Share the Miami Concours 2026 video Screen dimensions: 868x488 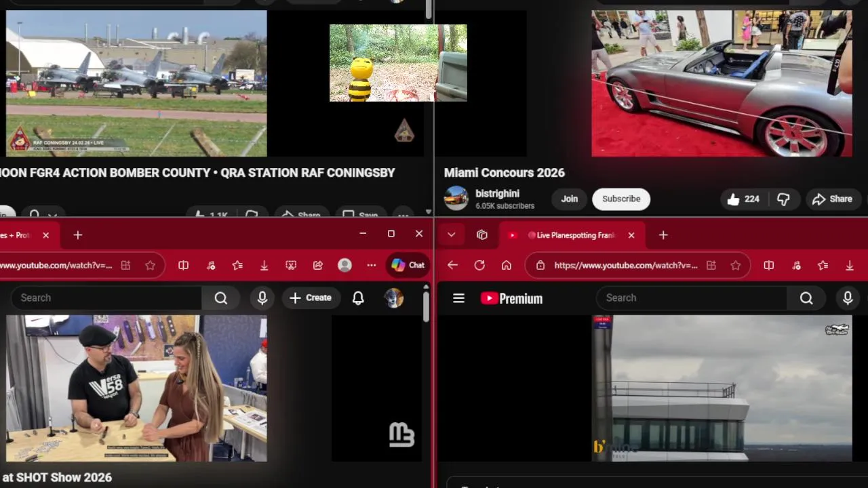pos(832,199)
